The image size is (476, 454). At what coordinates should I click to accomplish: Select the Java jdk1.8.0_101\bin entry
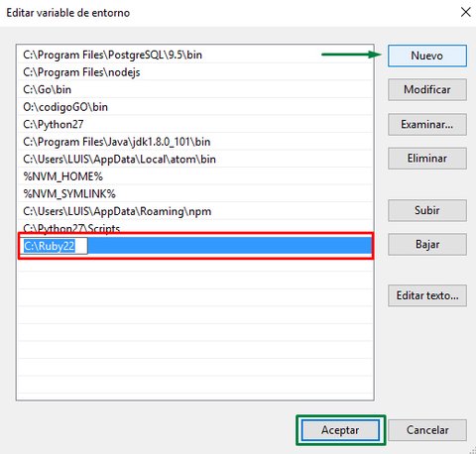[195, 142]
